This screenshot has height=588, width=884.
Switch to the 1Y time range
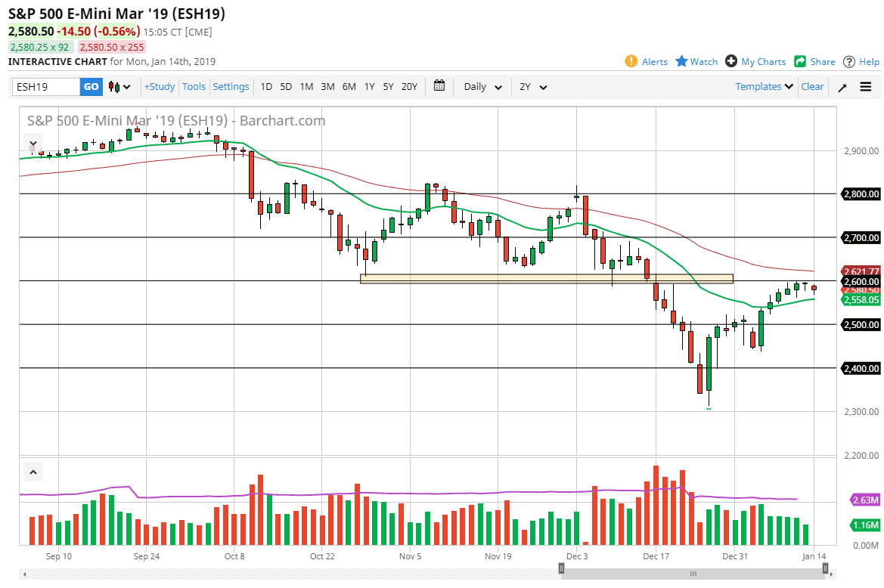(369, 87)
